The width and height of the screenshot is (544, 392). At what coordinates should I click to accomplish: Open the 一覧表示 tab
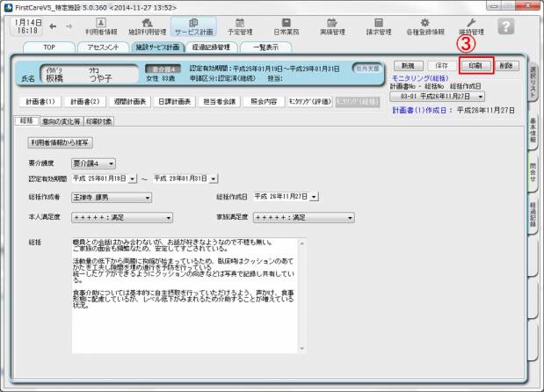tap(265, 47)
